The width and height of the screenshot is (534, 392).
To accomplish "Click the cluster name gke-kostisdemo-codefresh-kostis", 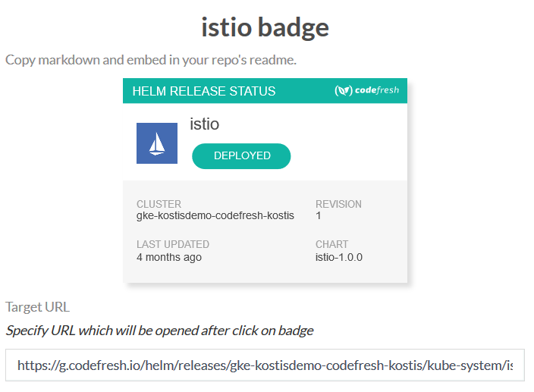I will click(215, 216).
